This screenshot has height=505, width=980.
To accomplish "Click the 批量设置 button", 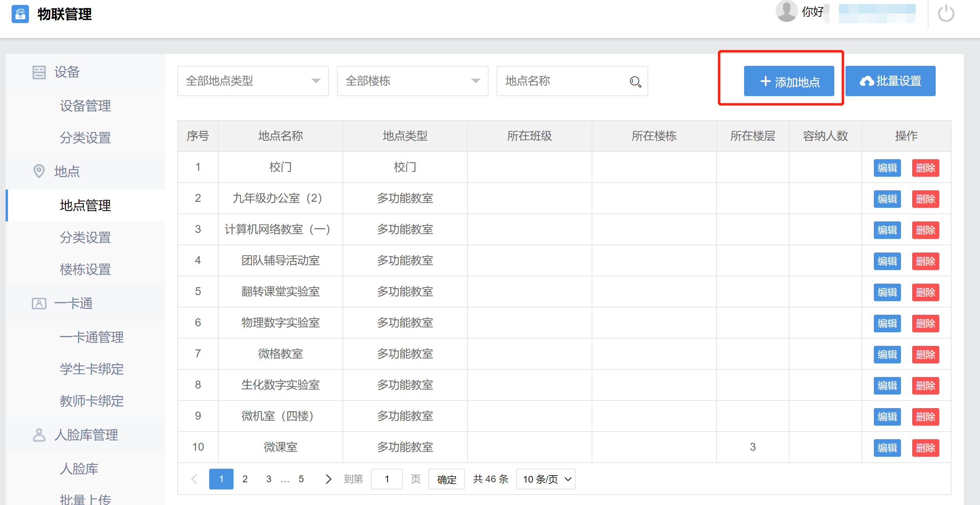I will (x=890, y=81).
